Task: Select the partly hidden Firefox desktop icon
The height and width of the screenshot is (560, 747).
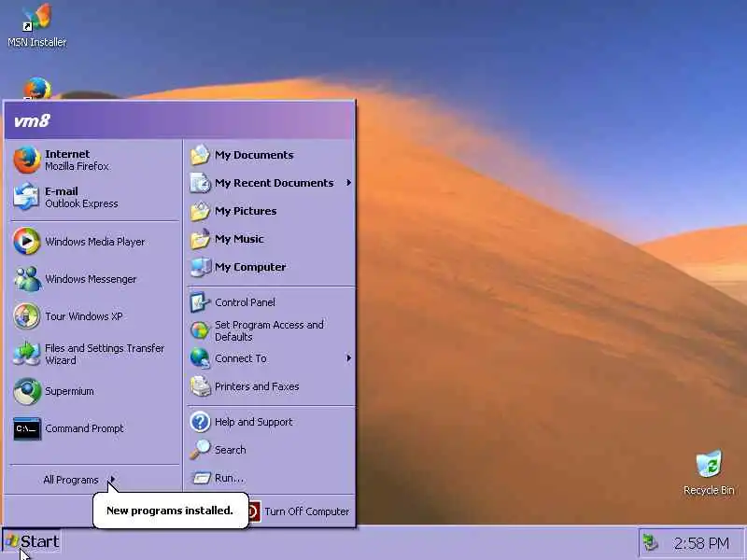Action: tap(37, 89)
